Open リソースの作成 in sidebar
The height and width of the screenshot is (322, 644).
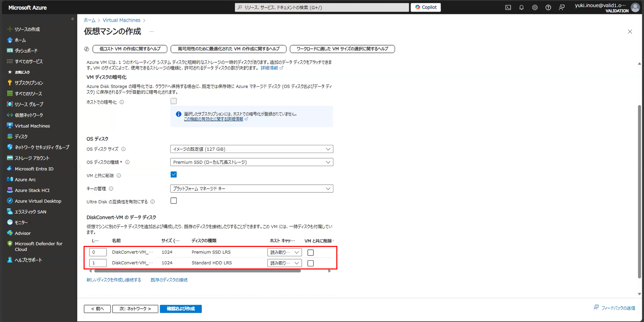point(27,29)
